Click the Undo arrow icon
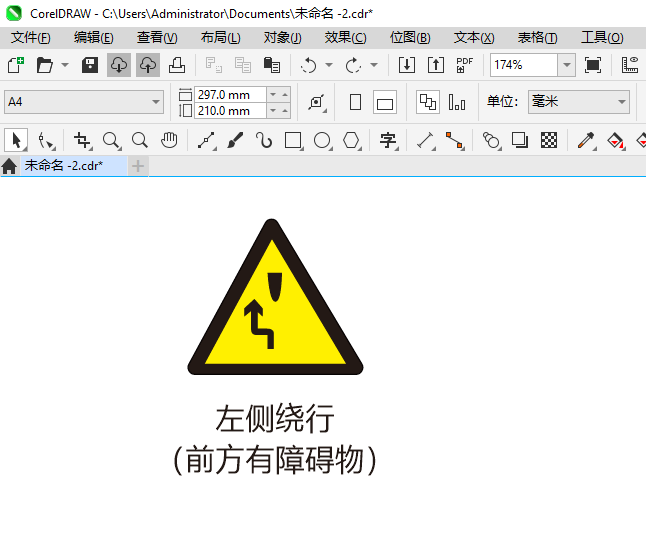 click(x=309, y=65)
